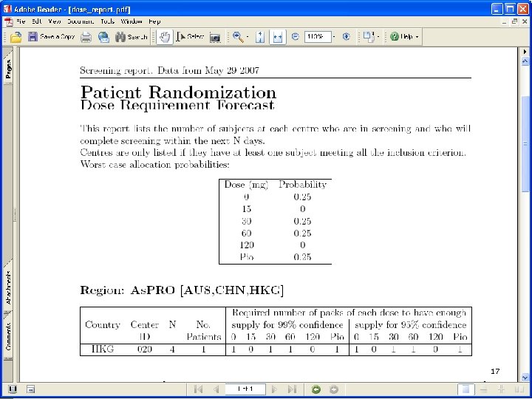Open the Attachments side panel tab
Screen dimensions: 532x399
8,287
